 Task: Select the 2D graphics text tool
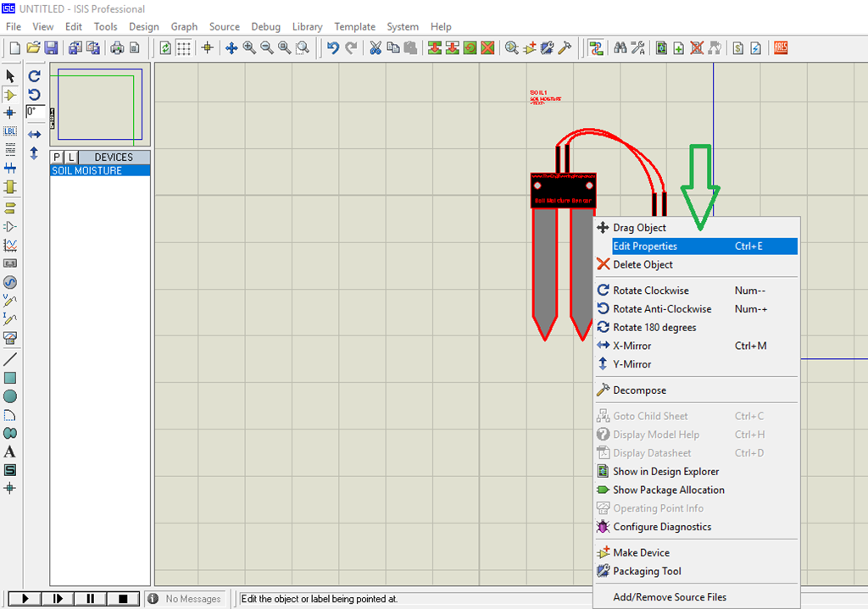10,451
